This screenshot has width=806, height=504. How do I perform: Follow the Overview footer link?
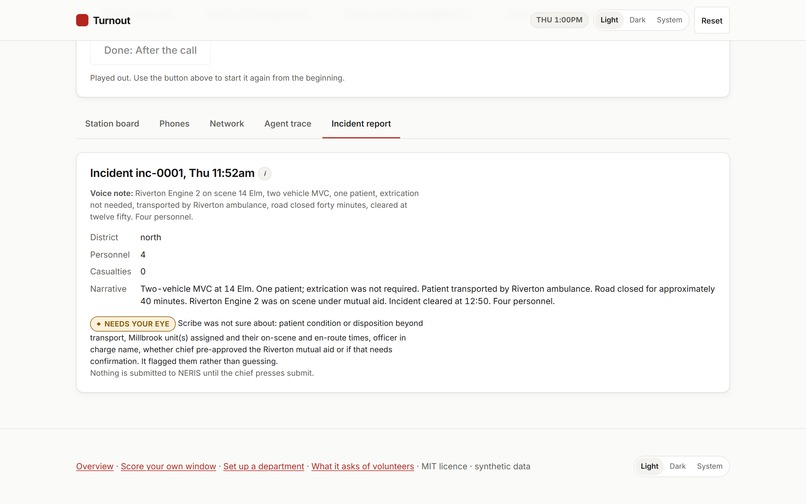point(95,466)
